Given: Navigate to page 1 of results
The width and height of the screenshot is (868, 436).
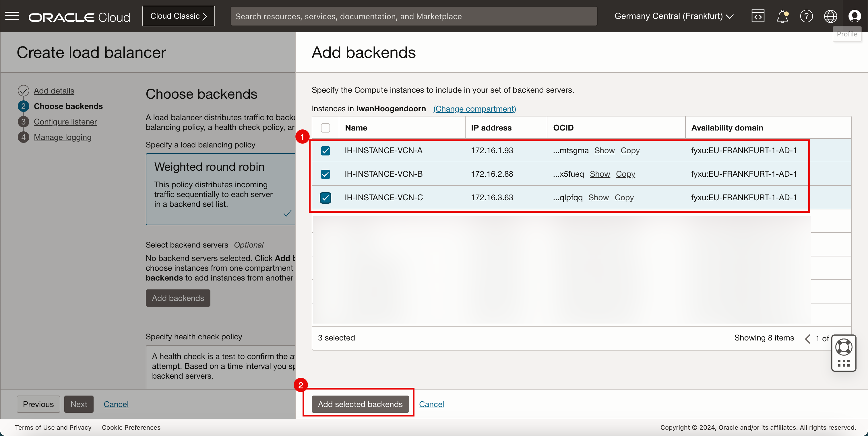Looking at the screenshot, I should pyautogui.click(x=817, y=338).
